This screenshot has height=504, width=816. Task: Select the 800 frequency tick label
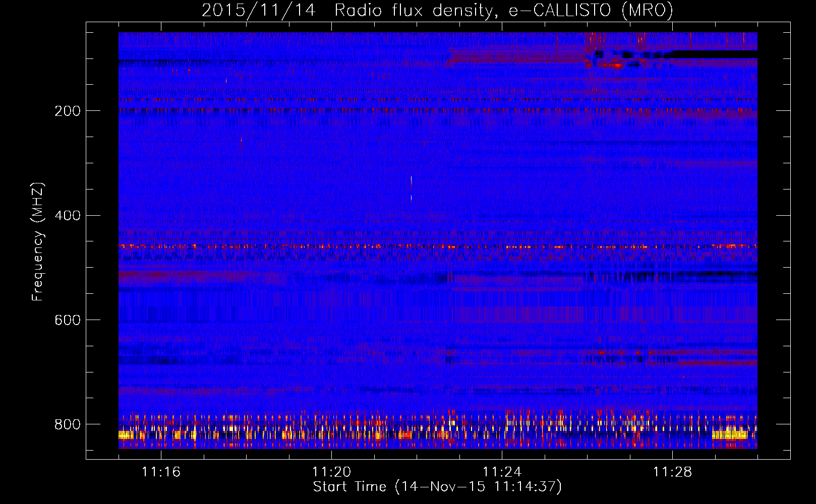coord(68,424)
